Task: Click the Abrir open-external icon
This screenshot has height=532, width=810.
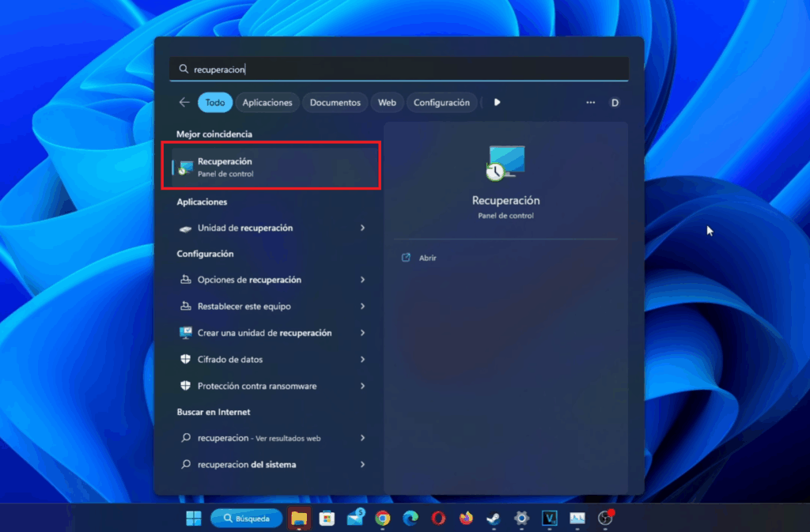Action: 406,258
